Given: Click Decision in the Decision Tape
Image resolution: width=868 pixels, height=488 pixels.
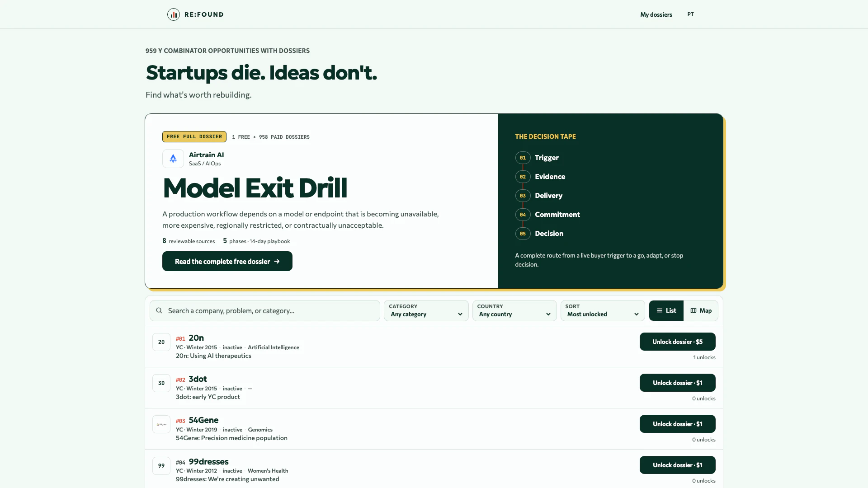Looking at the screenshot, I should tap(549, 234).
